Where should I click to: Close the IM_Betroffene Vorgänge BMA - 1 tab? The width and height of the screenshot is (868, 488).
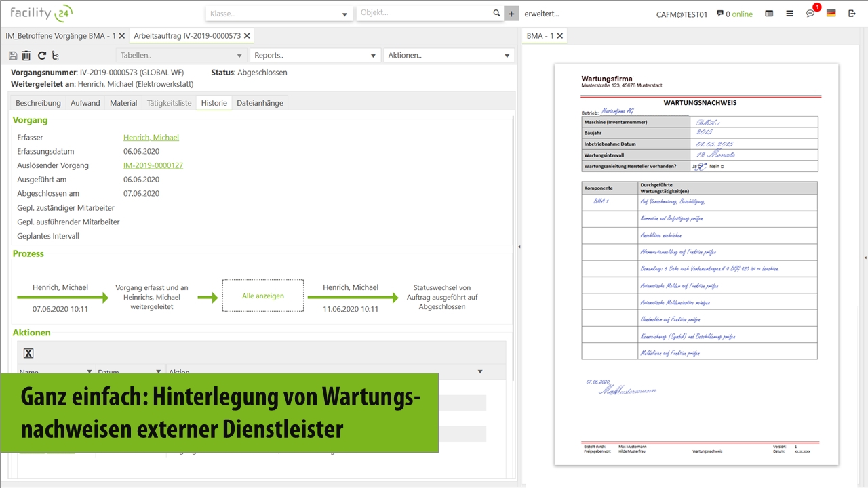[121, 36]
